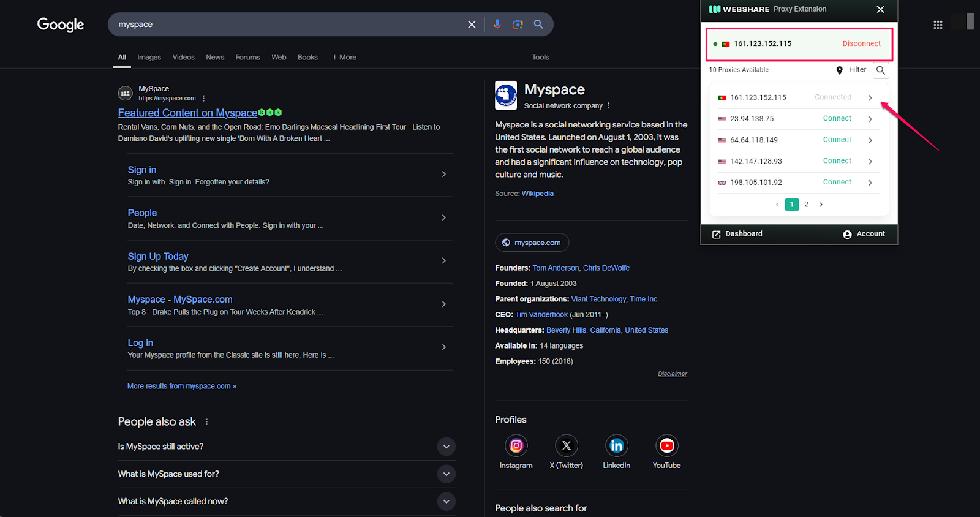Screen dimensions: 980x517
Task: Expand details for proxy 142.147.128.93
Action: tap(870, 162)
